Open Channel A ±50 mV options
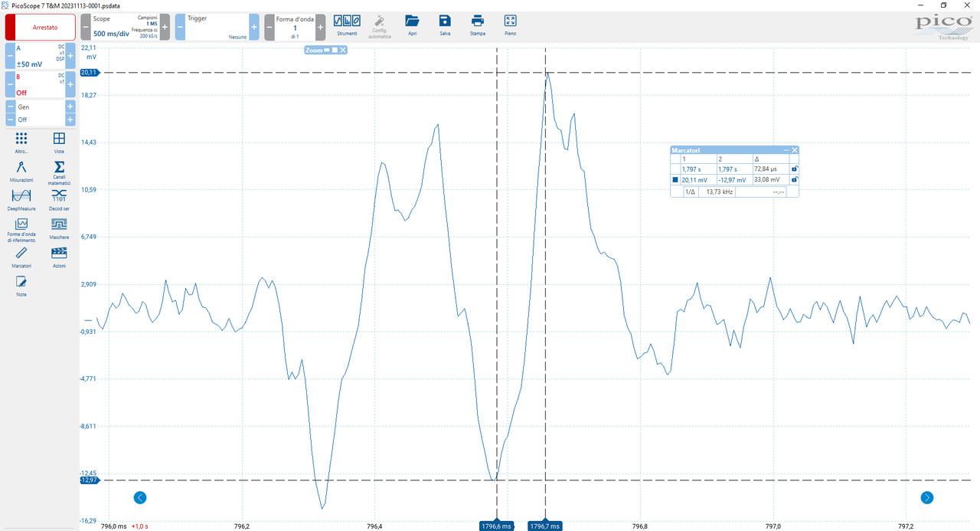Screen dimensions: 980x531 [40, 56]
